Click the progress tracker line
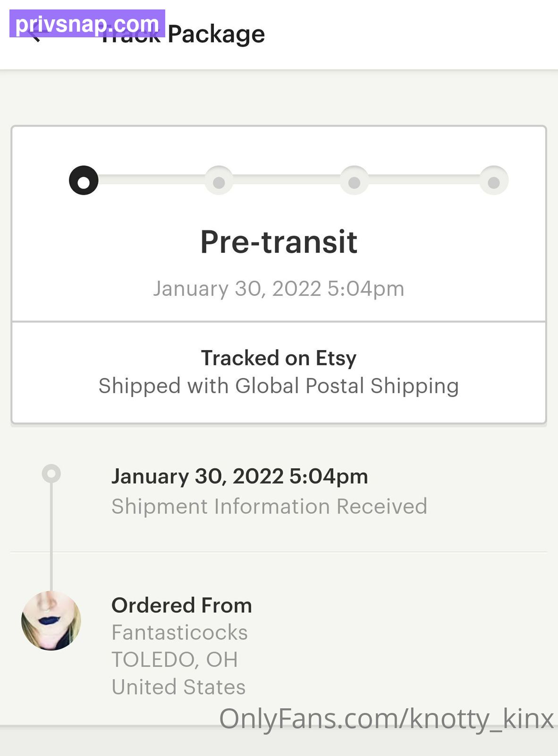This screenshot has height=756, width=558. pos(287,180)
